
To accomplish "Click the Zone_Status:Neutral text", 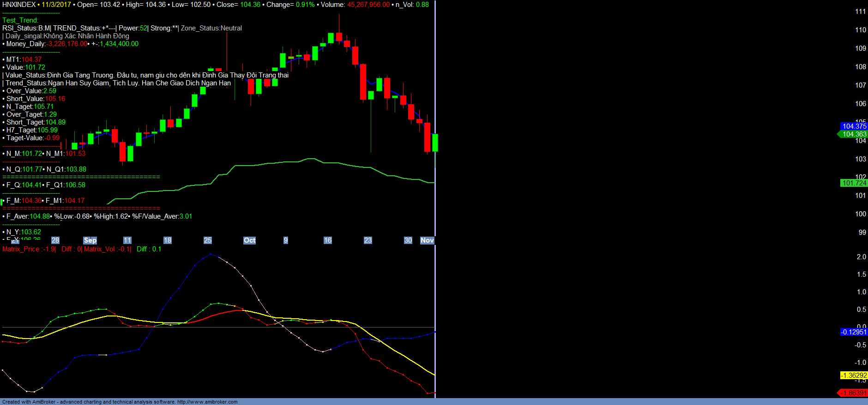I will (x=211, y=28).
